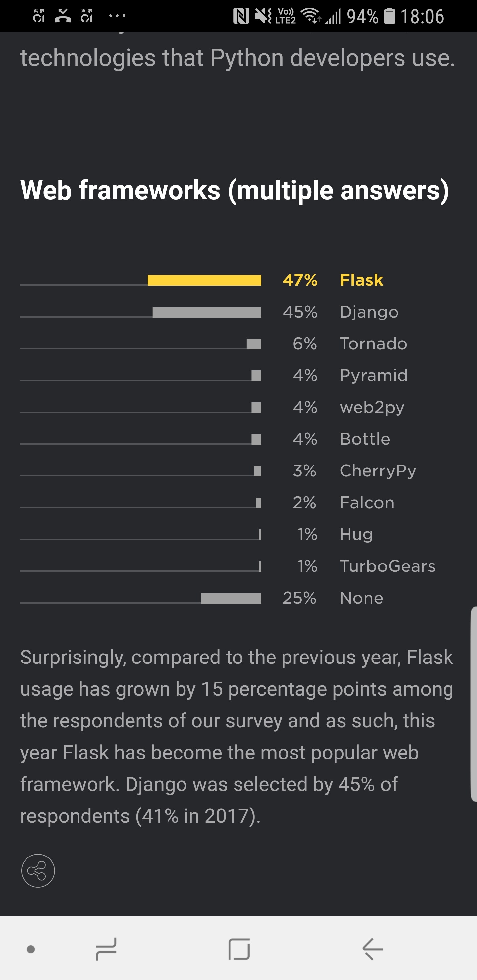
Task: Tap the NFC status bar icon
Action: (241, 16)
